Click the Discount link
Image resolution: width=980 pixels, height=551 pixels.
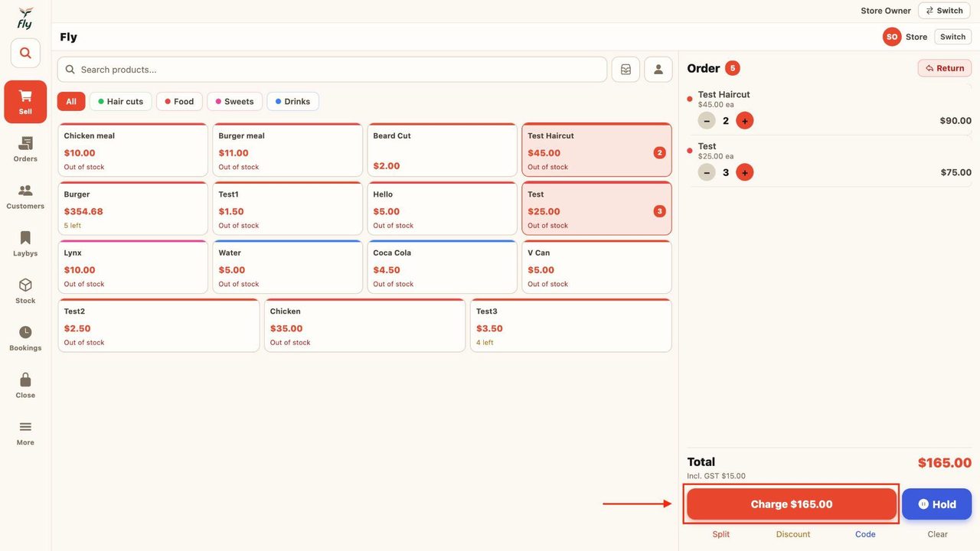[x=793, y=534]
